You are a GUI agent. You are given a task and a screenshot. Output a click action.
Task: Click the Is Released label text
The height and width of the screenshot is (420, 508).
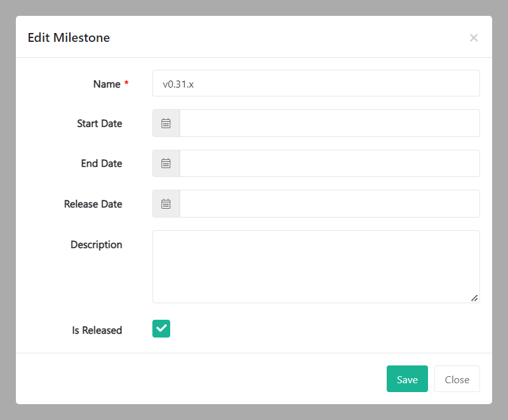click(x=97, y=330)
